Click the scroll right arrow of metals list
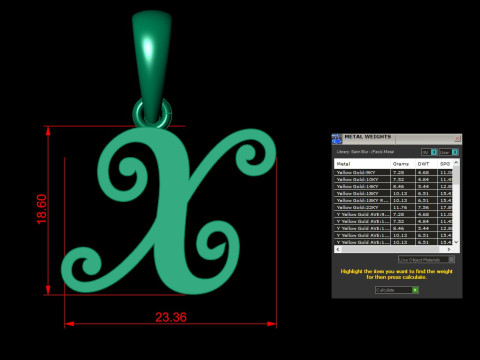The image size is (480, 360). click(x=449, y=249)
